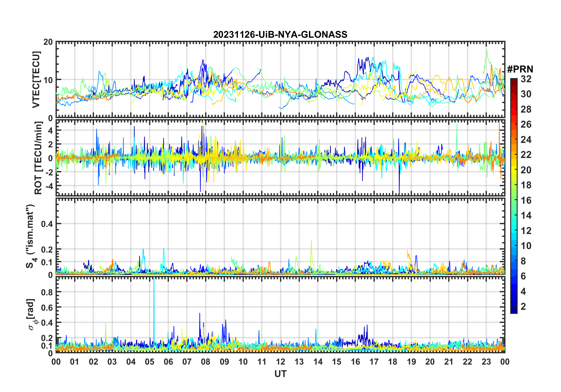The width and height of the screenshot is (561, 392).
Task: Click the light-green VTEC peak near 23 UT
Action: [487, 59]
